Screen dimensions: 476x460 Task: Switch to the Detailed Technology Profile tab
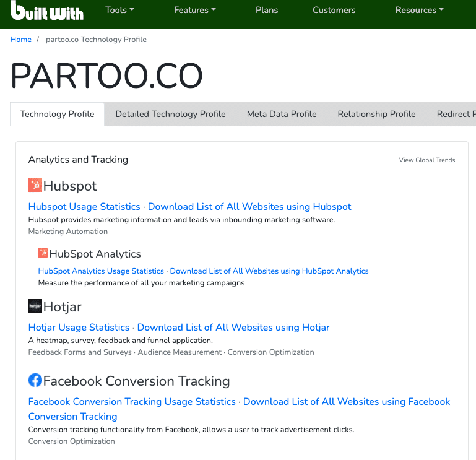pyautogui.click(x=170, y=114)
